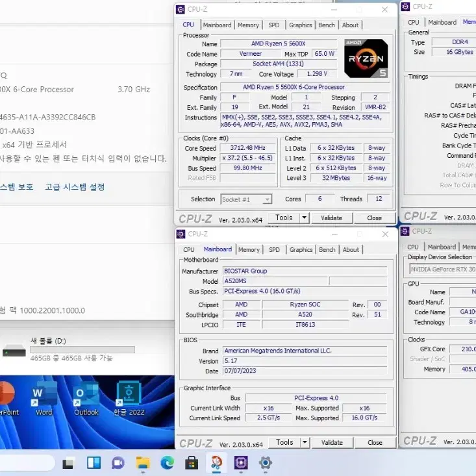Click Threads count 12 value
Image resolution: width=476 pixels, height=476 pixels.
(379, 199)
